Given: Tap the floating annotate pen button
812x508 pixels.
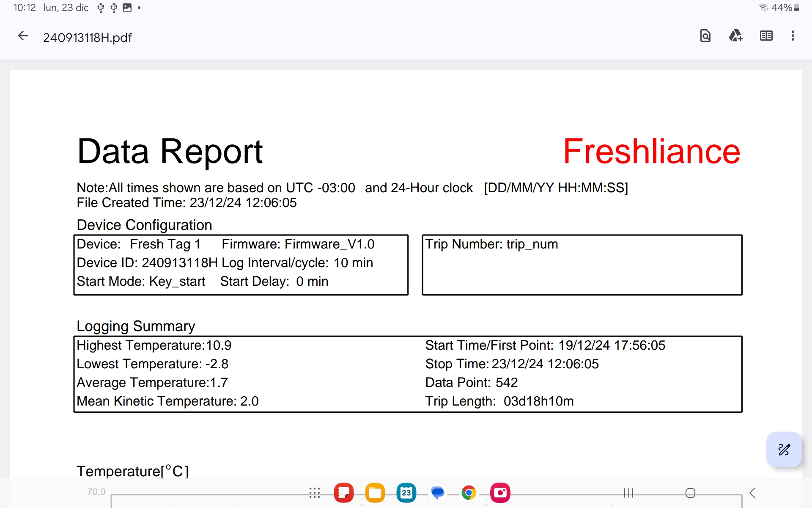Looking at the screenshot, I should tap(784, 450).
